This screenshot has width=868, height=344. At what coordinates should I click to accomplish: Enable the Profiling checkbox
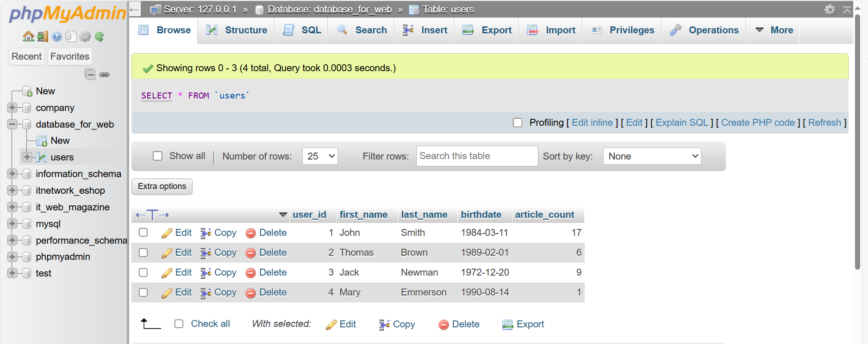[x=518, y=123]
